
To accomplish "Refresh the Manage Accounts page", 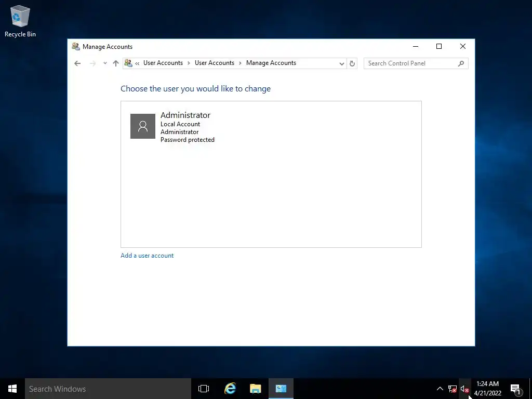I will click(352, 63).
